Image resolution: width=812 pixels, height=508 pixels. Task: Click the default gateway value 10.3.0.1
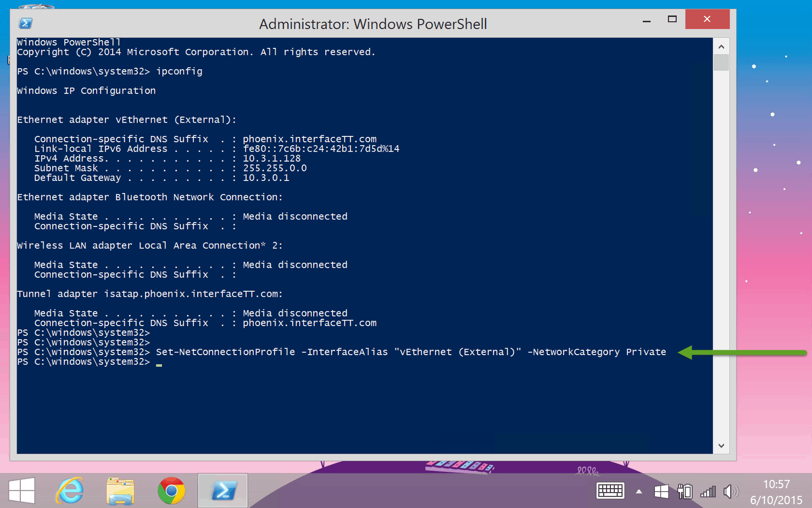click(x=266, y=178)
